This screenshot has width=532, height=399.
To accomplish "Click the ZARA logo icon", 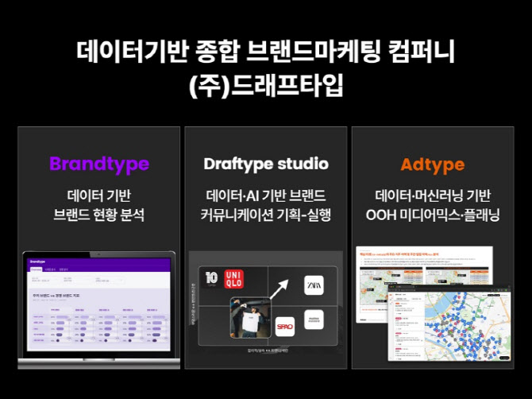I will [315, 285].
